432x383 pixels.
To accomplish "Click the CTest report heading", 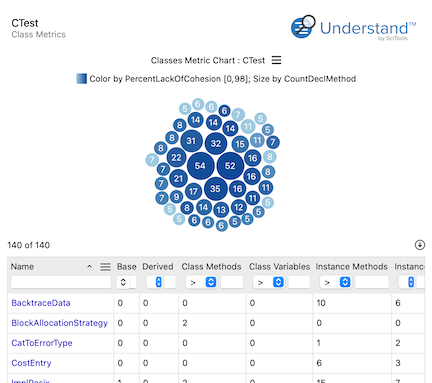I will (x=25, y=23).
